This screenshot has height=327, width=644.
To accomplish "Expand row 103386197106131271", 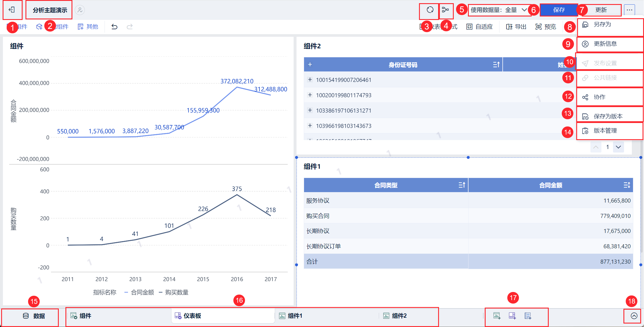I will pos(310,110).
